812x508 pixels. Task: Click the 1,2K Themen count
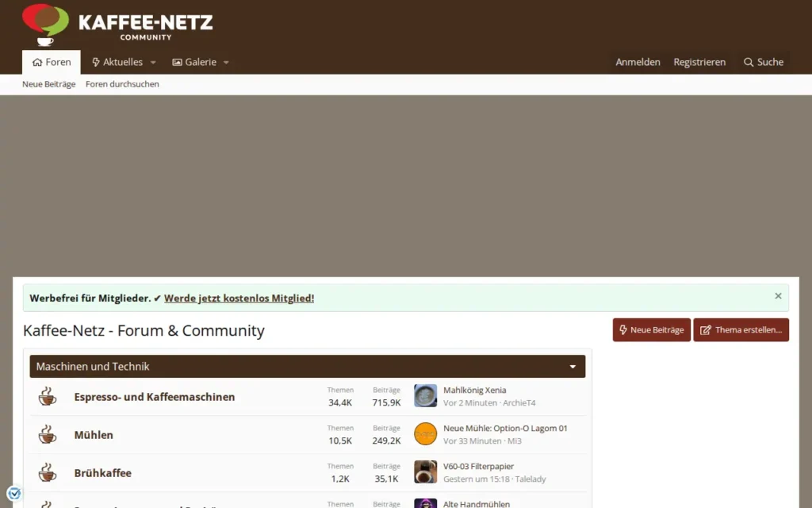pyautogui.click(x=340, y=479)
